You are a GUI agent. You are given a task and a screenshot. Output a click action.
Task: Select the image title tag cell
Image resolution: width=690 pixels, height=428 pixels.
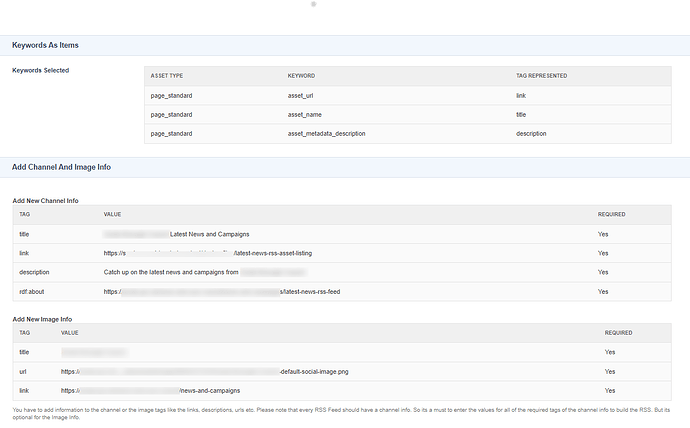coord(24,352)
